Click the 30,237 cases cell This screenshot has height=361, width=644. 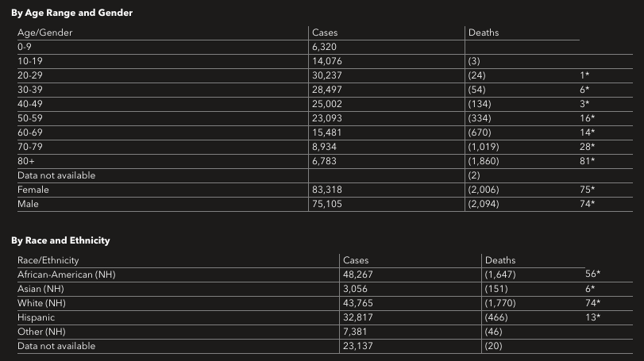[x=327, y=75]
